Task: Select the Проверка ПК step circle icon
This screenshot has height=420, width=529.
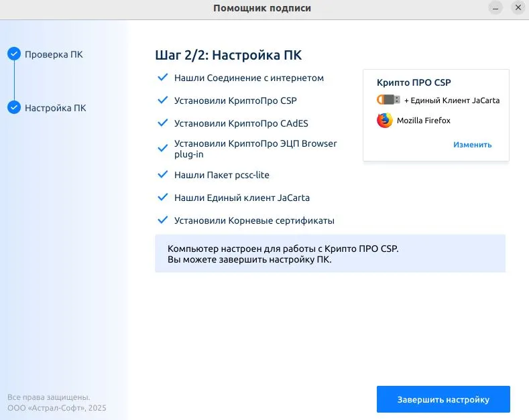Action: (14, 54)
